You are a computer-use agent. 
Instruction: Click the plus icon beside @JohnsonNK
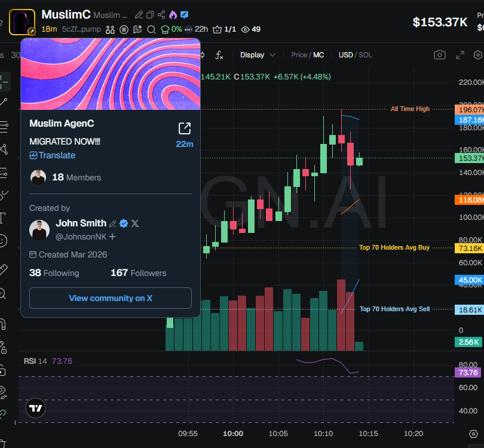click(112, 237)
